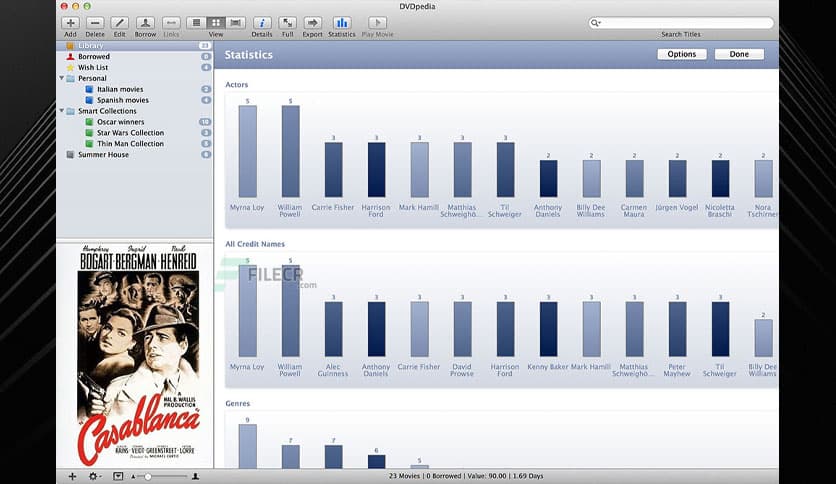Click the Personal folder icon

coord(70,78)
